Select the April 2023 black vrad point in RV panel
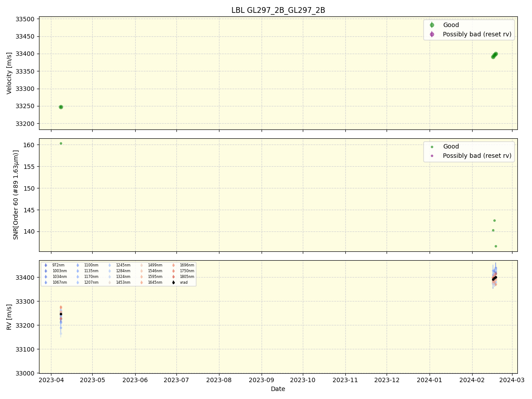 (x=61, y=314)
